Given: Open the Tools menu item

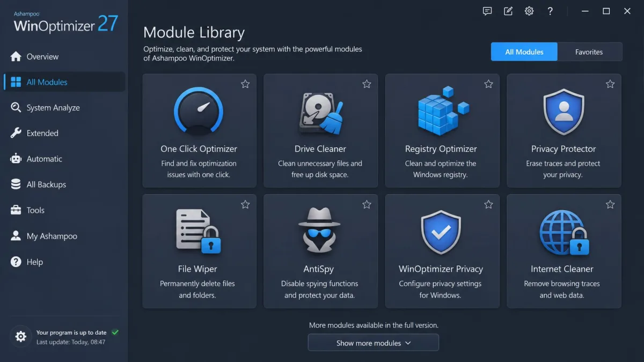Looking at the screenshot, I should tap(64, 210).
